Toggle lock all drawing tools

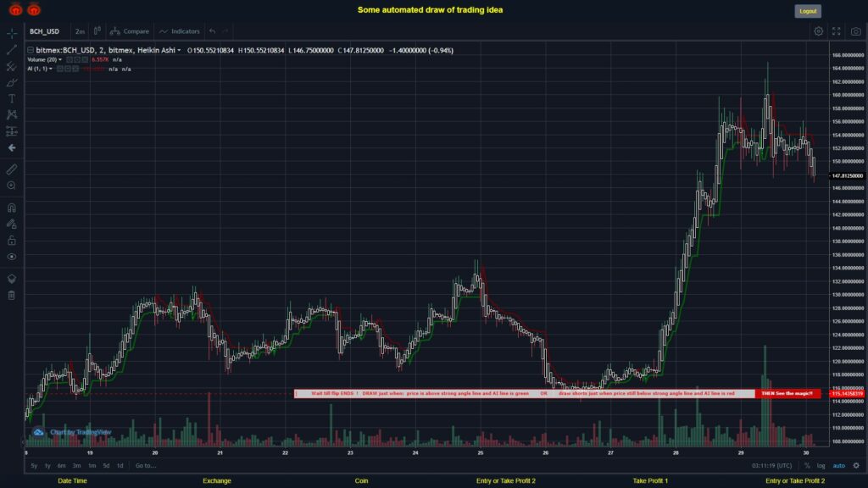pyautogui.click(x=11, y=240)
